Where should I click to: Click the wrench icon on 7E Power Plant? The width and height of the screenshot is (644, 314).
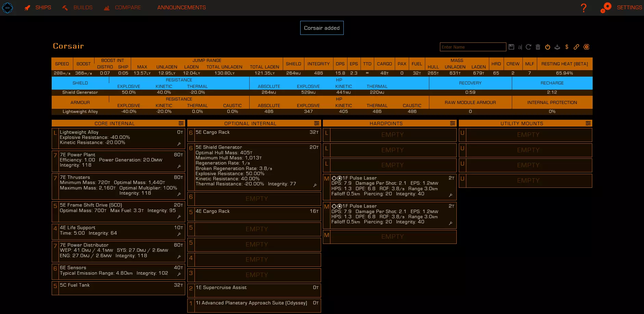179,167
